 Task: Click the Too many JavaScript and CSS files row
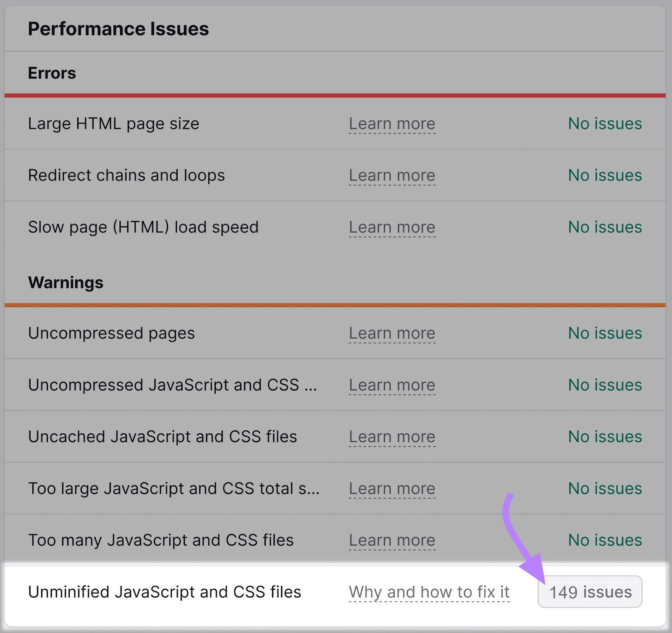160,540
